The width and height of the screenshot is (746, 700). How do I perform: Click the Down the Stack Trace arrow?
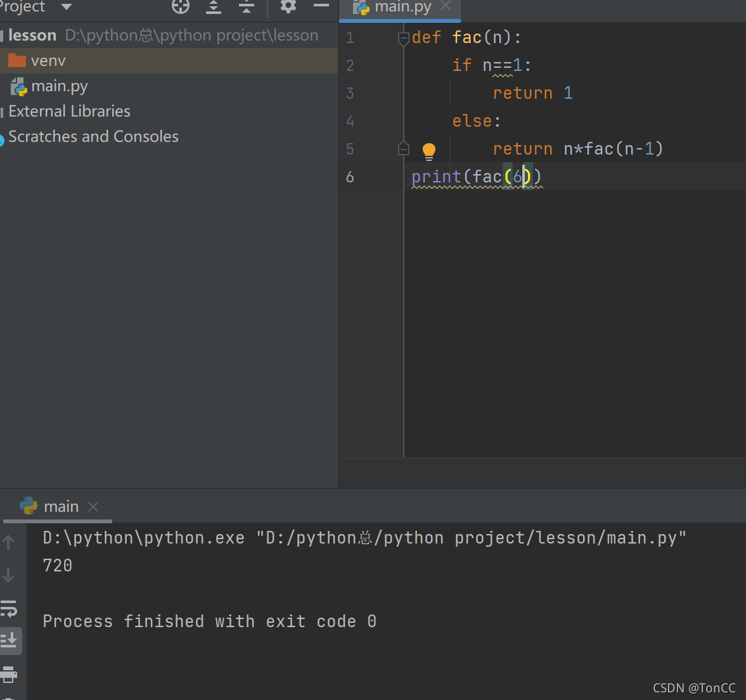pos(9,575)
